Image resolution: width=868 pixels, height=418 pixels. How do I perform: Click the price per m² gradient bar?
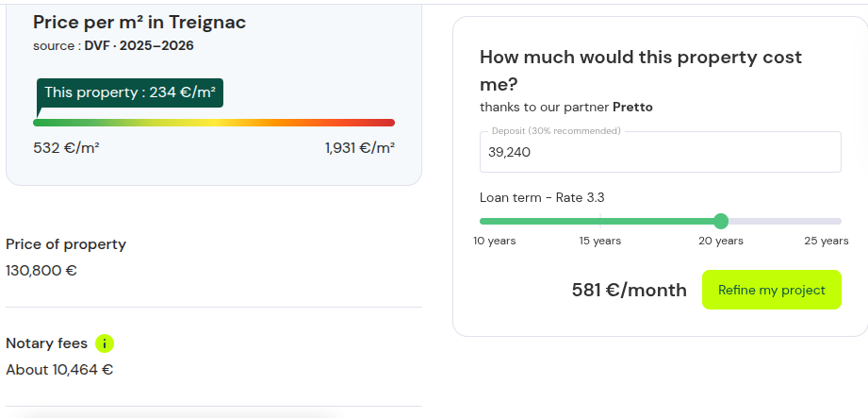pyautogui.click(x=214, y=123)
